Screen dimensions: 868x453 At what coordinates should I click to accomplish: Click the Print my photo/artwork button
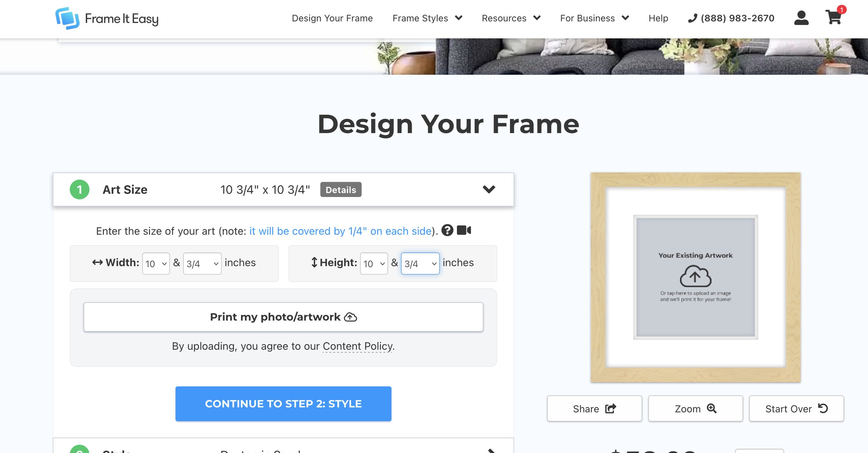pyautogui.click(x=283, y=317)
